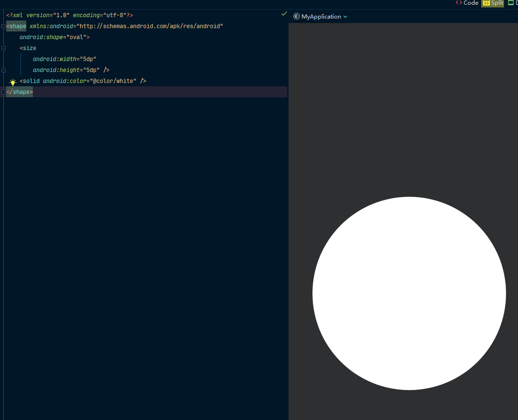Click the "@color/white" color reference

coord(114,81)
